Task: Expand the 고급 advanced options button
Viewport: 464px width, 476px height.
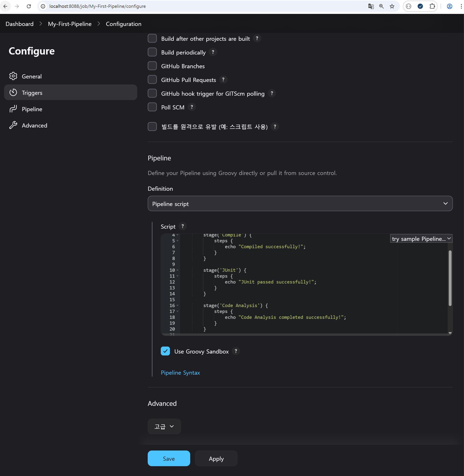Action: coord(164,426)
